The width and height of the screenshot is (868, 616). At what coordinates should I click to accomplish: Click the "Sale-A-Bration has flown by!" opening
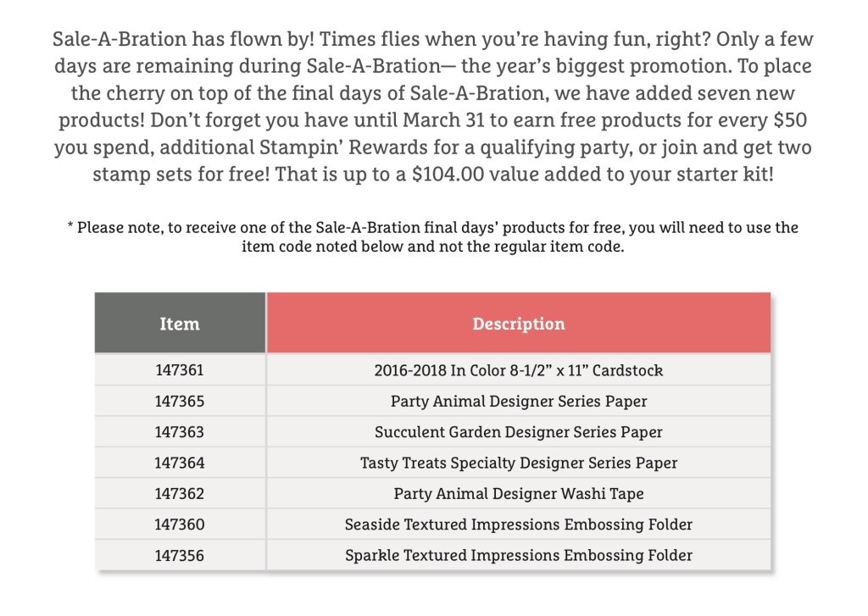click(183, 40)
